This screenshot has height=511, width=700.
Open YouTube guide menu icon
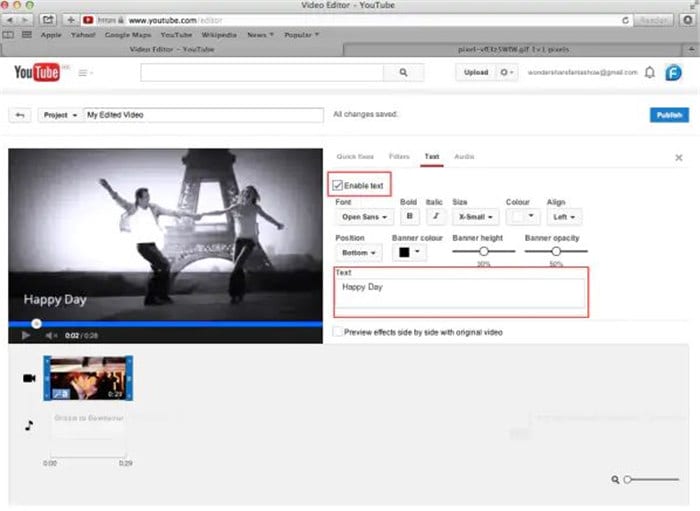pyautogui.click(x=85, y=73)
